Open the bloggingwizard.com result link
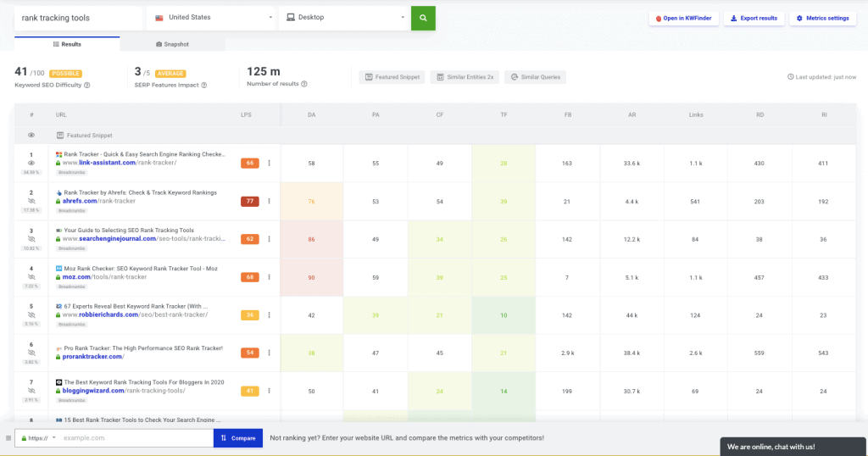This screenshot has width=868, height=456. [124, 390]
